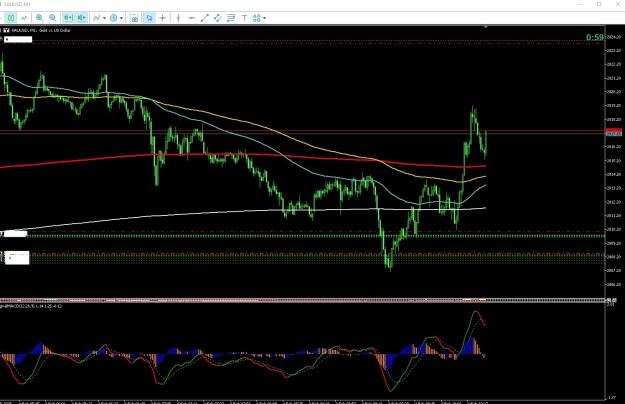Click the XAUUSD M1 chart symbol label
The image size is (625, 404).
point(39,30)
